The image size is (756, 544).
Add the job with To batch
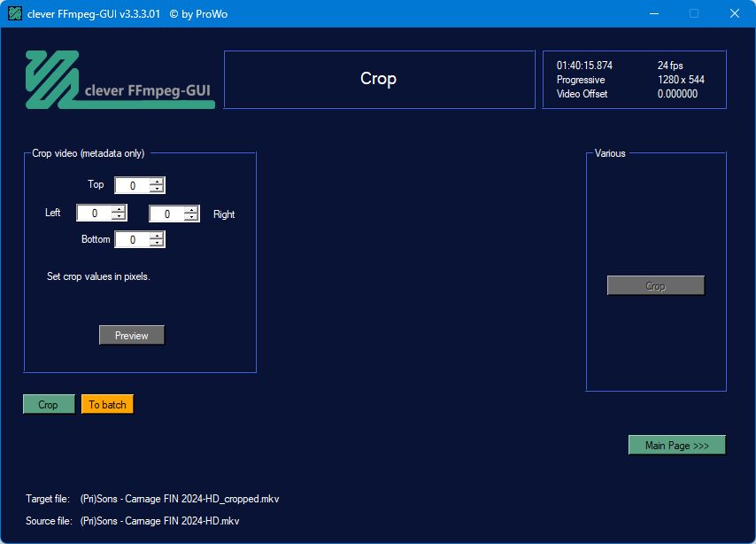[107, 405]
